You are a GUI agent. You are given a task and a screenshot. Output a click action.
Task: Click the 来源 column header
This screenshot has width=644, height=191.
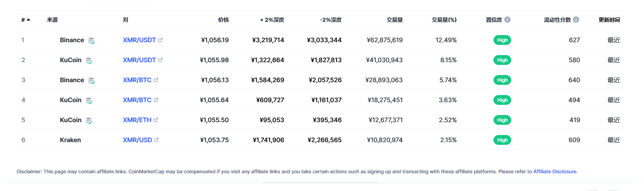[x=52, y=20]
